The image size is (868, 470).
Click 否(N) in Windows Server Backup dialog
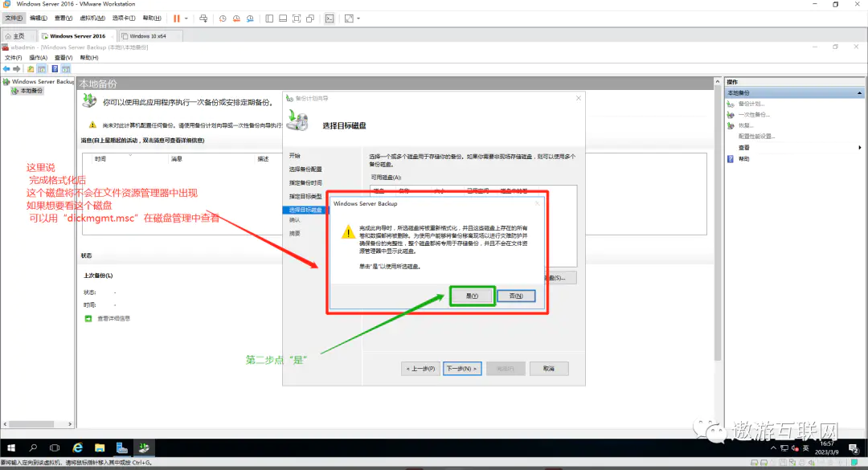(x=516, y=296)
